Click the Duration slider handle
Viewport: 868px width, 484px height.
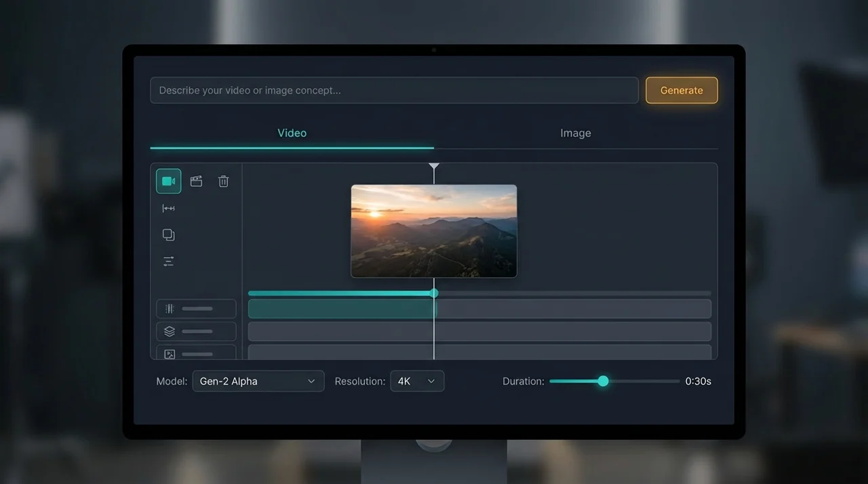(x=603, y=381)
